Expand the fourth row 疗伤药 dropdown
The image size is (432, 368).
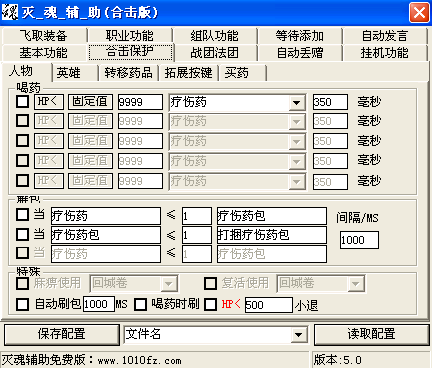coord(296,162)
